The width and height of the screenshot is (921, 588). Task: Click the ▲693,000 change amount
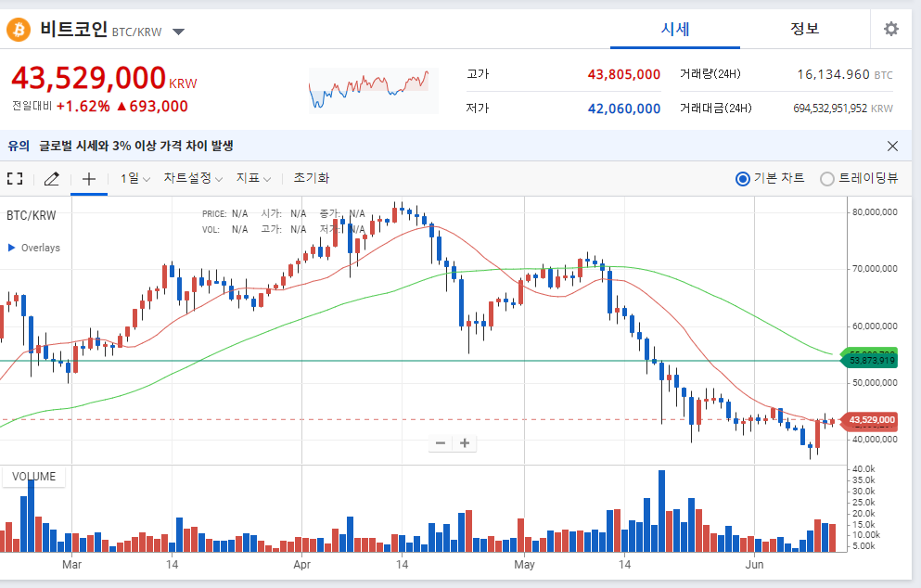(152, 107)
